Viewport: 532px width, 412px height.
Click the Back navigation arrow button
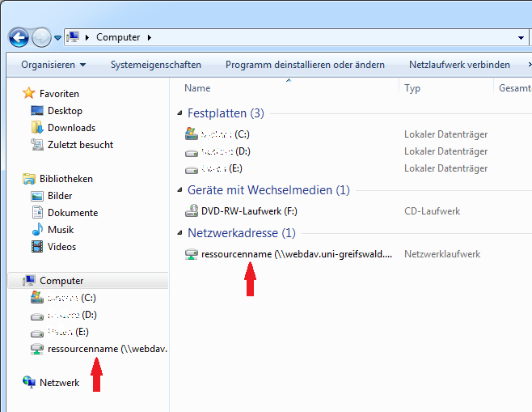point(19,37)
